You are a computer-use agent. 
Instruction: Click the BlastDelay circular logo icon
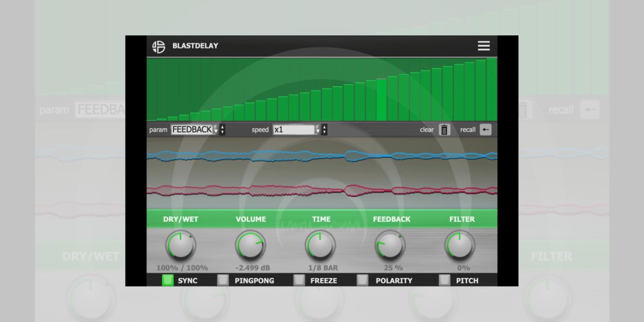[159, 46]
